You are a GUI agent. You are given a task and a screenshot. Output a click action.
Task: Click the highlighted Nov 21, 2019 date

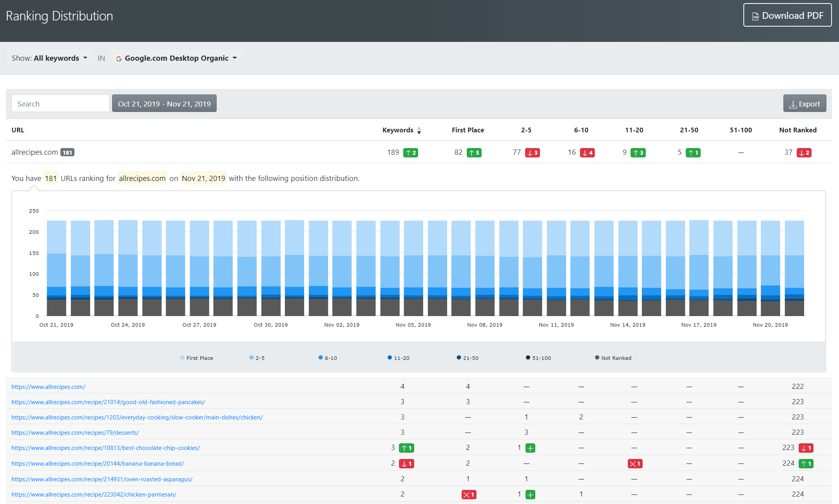203,178
